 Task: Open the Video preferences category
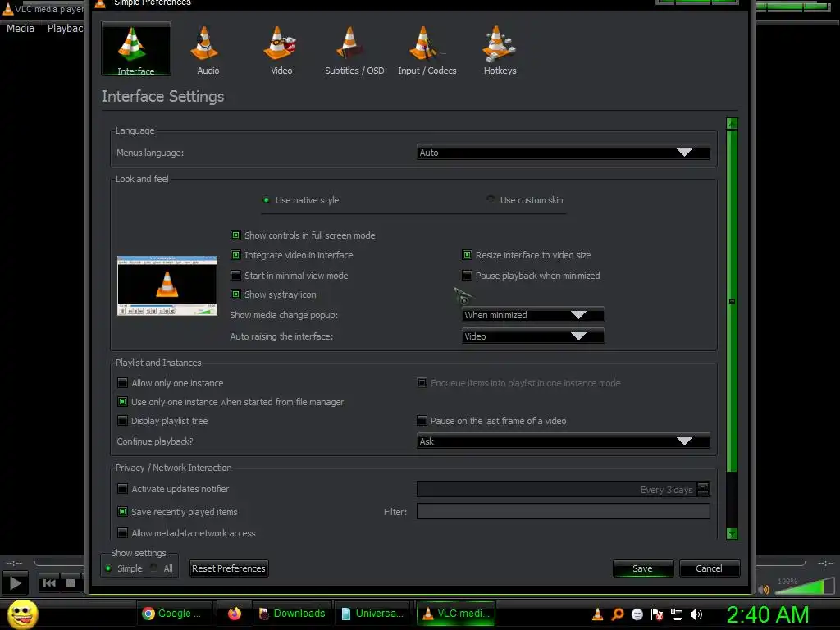(281, 50)
